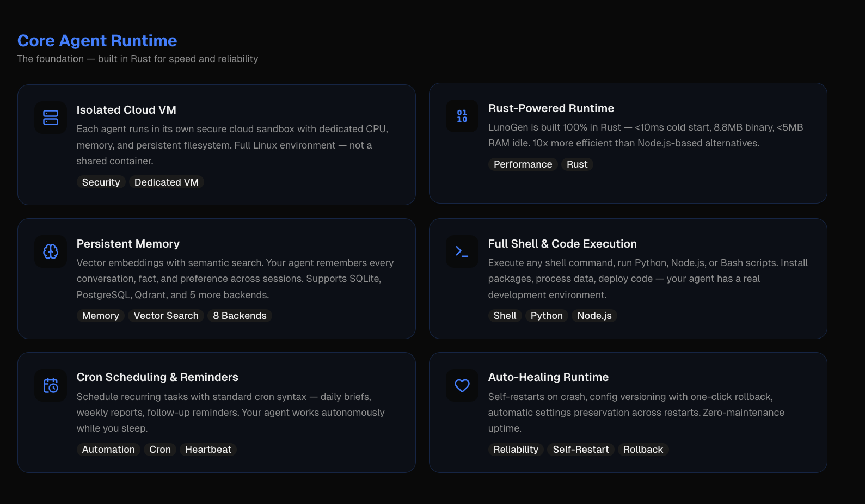This screenshot has height=504, width=865.
Task: Select the Rollback tag
Action: coord(643,450)
